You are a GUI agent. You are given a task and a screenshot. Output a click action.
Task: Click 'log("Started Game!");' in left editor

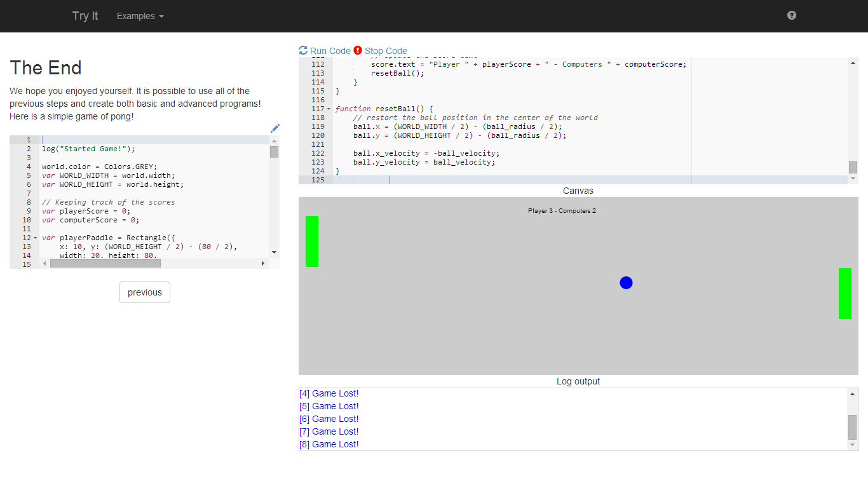click(88, 149)
